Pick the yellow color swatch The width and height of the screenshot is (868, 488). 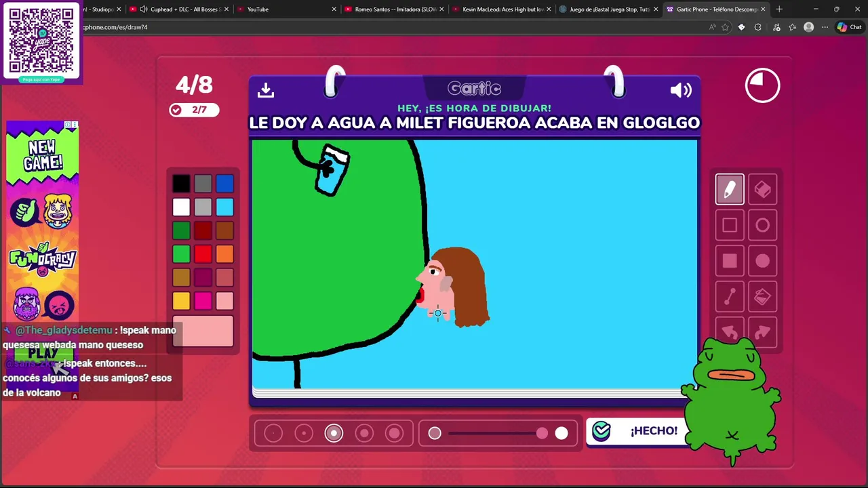tap(181, 300)
